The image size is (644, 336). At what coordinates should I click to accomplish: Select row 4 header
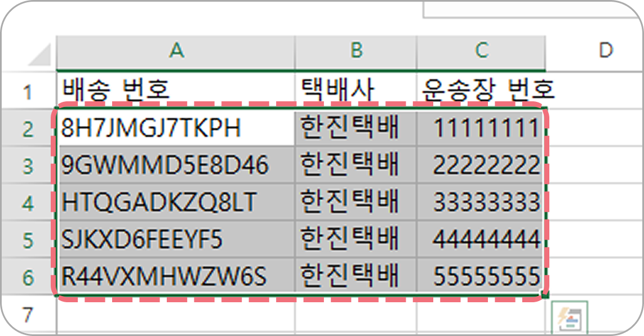click(29, 202)
